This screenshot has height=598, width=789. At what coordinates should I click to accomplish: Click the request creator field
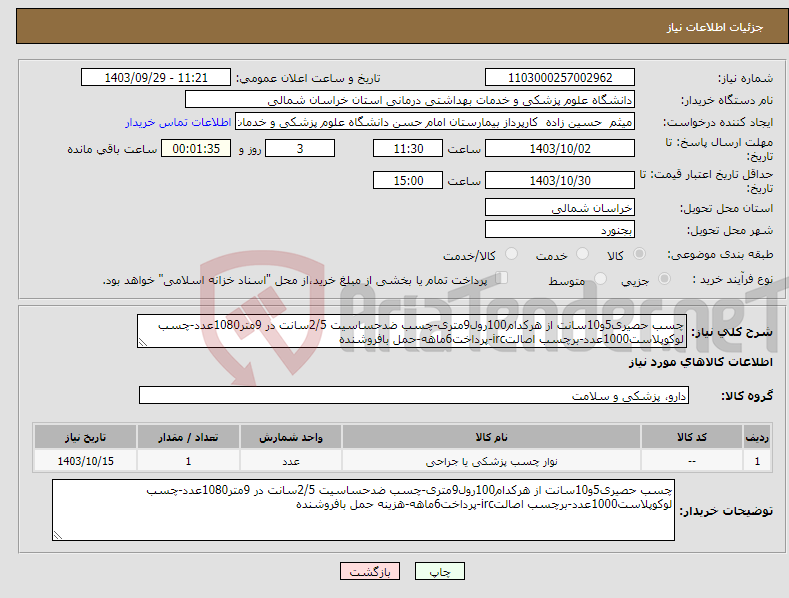[435, 121]
